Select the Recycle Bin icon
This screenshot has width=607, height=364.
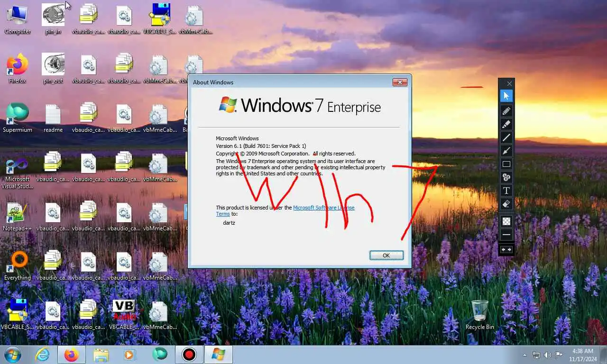[480, 315]
